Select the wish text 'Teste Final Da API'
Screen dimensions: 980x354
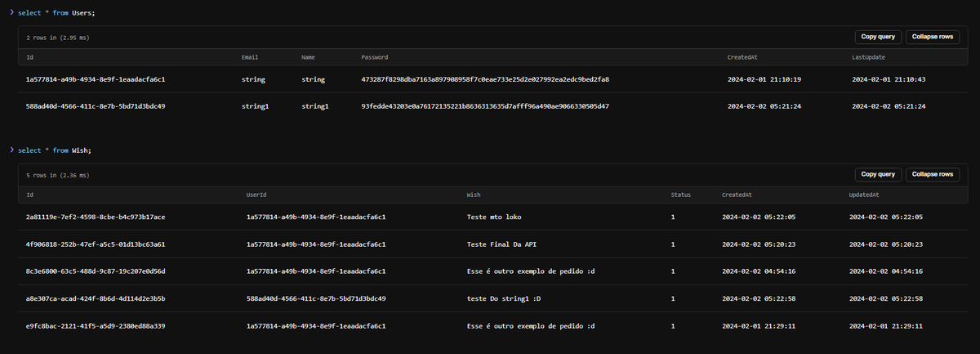[x=501, y=244]
